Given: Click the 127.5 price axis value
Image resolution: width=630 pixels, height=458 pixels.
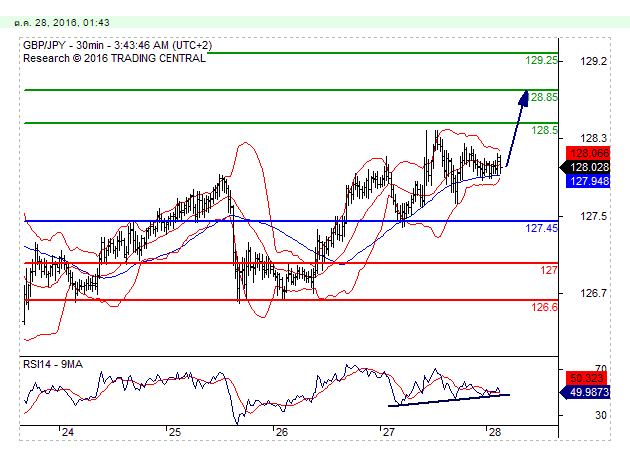Looking at the screenshot, I should (593, 217).
